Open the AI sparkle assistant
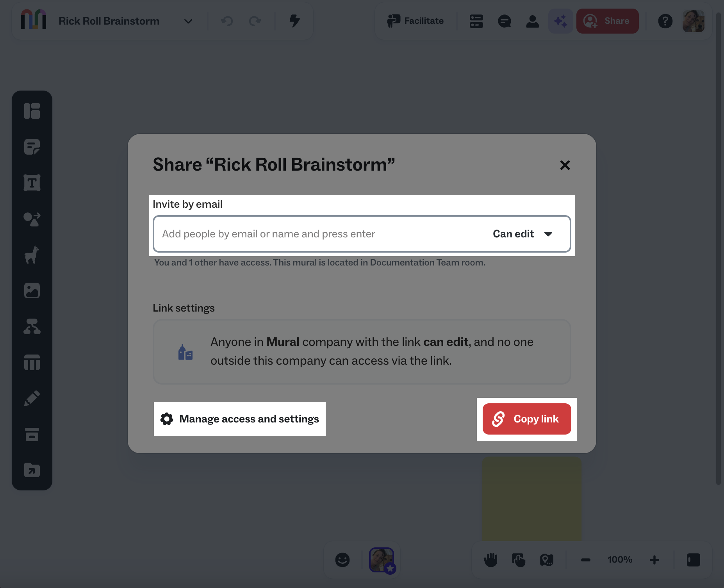The width and height of the screenshot is (724, 588). pos(561,21)
